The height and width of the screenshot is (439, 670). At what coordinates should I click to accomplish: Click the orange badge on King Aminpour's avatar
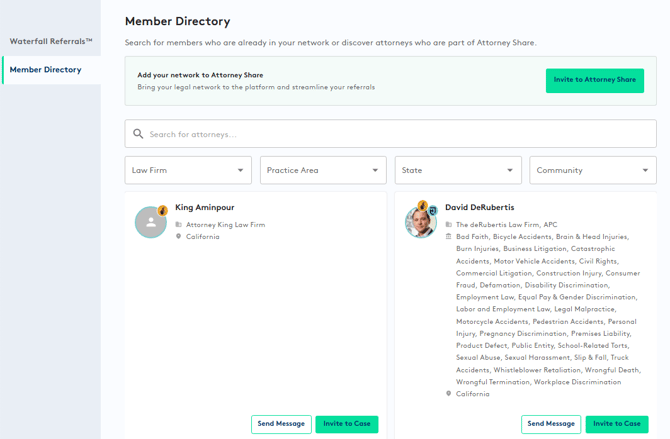click(163, 211)
